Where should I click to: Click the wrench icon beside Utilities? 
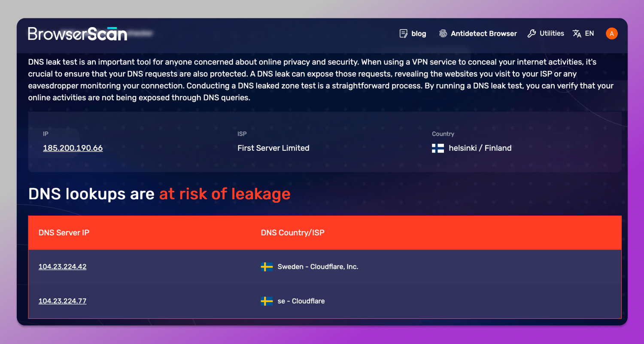click(532, 33)
